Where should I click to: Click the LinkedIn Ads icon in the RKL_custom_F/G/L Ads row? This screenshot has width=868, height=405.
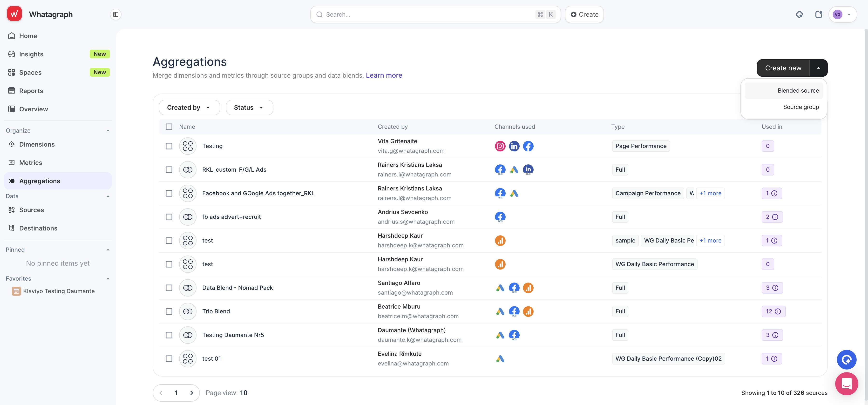point(528,169)
